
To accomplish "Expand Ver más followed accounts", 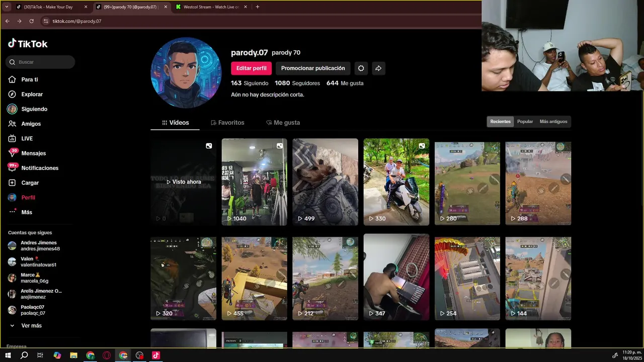I will [26, 326].
